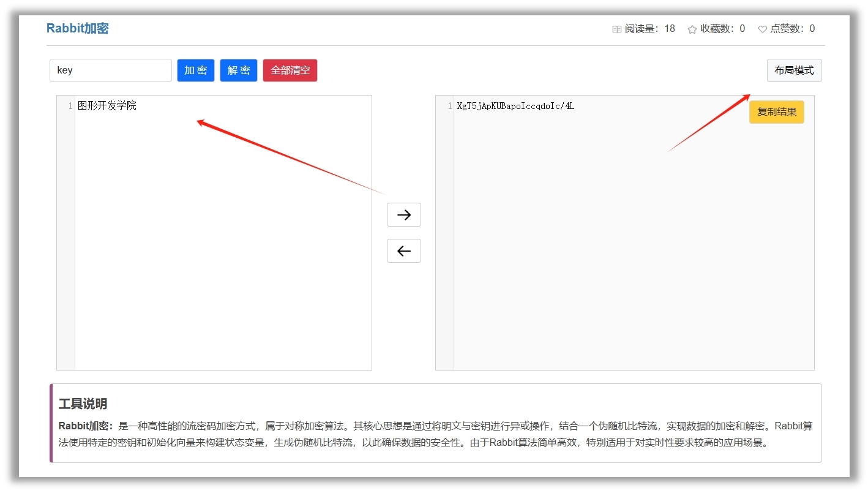The height and width of the screenshot is (493, 868).
Task: Click the heart icon beside 点赞数
Action: click(763, 29)
